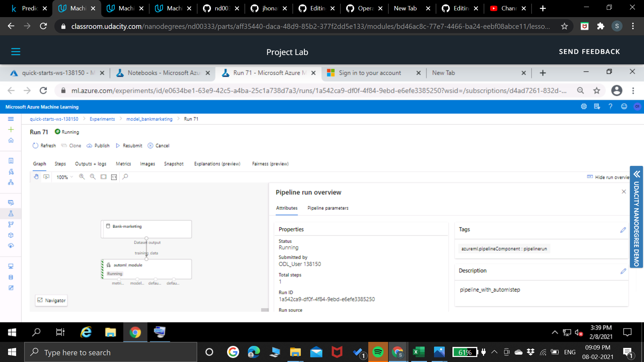The image size is (644, 362).
Task: Click SEND FEEDBACK in Project Lab header
Action: point(589,52)
